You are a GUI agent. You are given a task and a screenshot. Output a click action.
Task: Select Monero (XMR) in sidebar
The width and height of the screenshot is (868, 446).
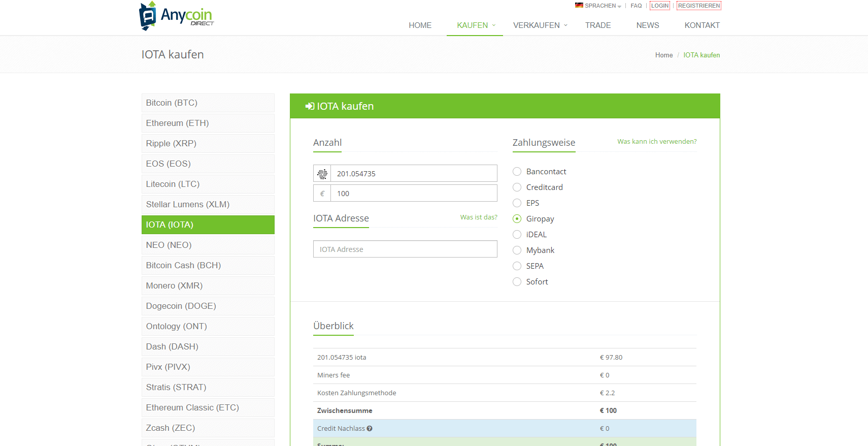(x=208, y=285)
